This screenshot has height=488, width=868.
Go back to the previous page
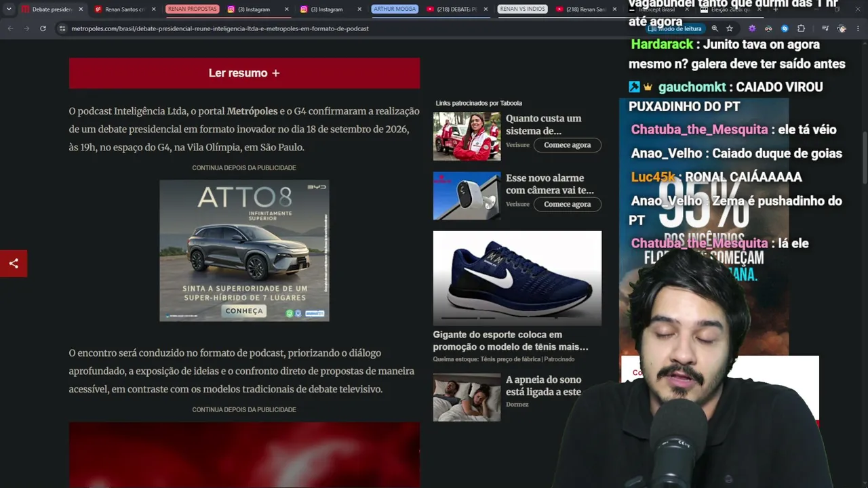point(10,28)
